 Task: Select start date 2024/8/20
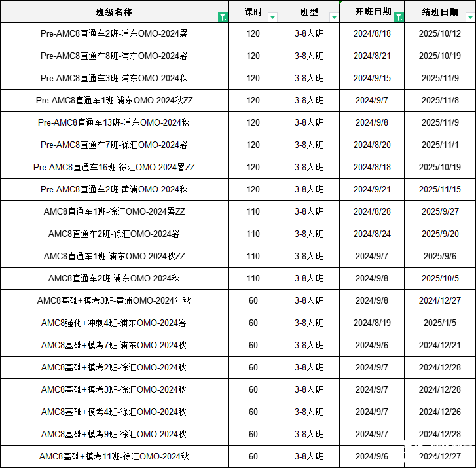point(372,145)
